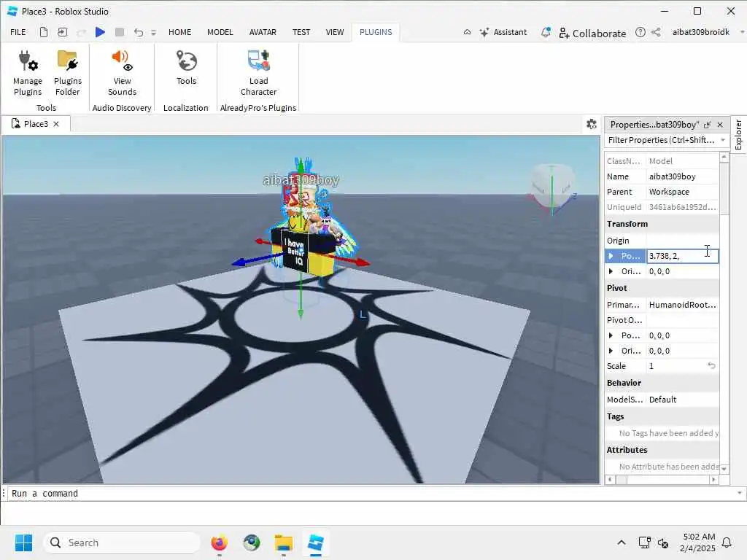Open the Help question mark icon
747x560 pixels.
(640, 32)
